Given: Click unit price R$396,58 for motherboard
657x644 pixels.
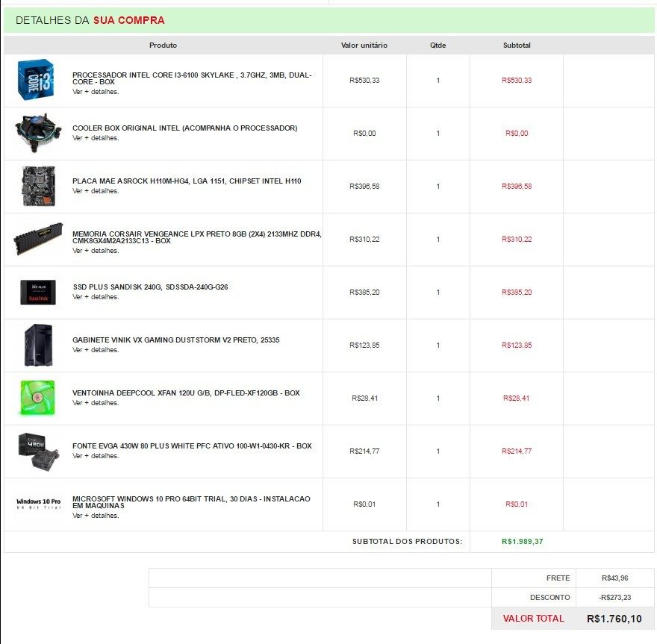Looking at the screenshot, I should click(364, 187).
